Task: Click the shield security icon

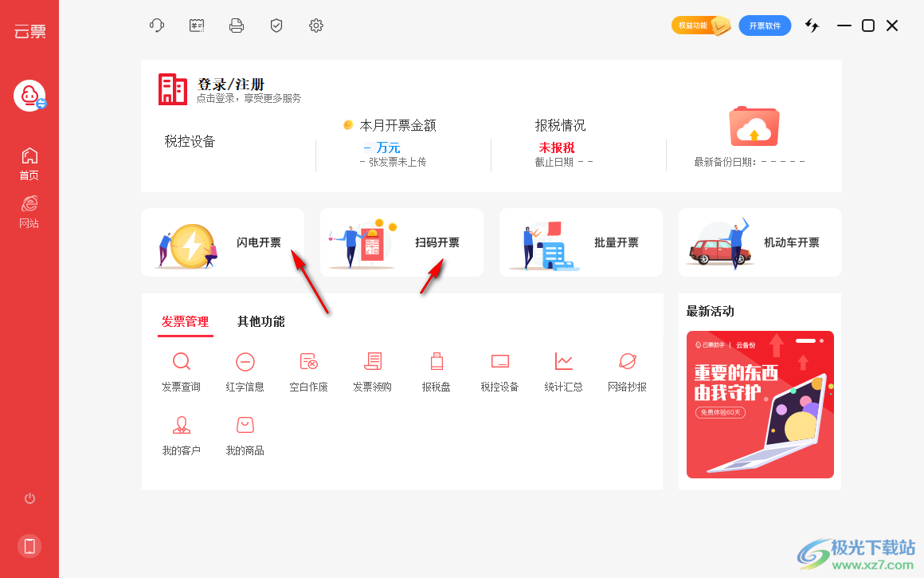Action: [276, 26]
